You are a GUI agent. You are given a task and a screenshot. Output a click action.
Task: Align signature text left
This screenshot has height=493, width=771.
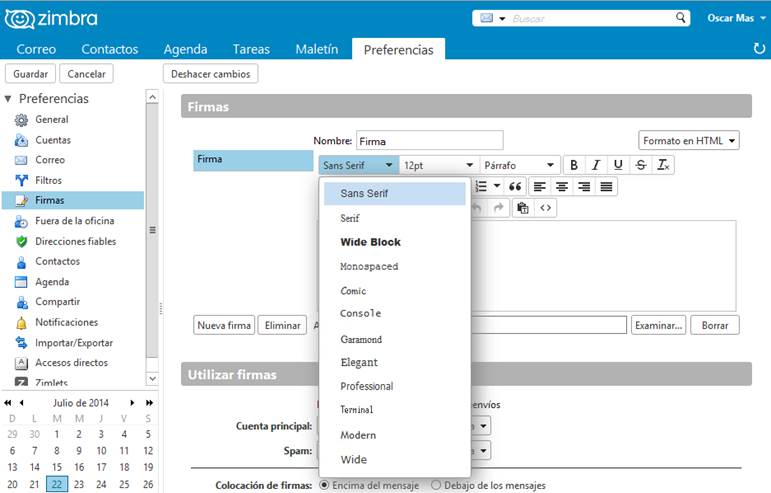coord(539,186)
